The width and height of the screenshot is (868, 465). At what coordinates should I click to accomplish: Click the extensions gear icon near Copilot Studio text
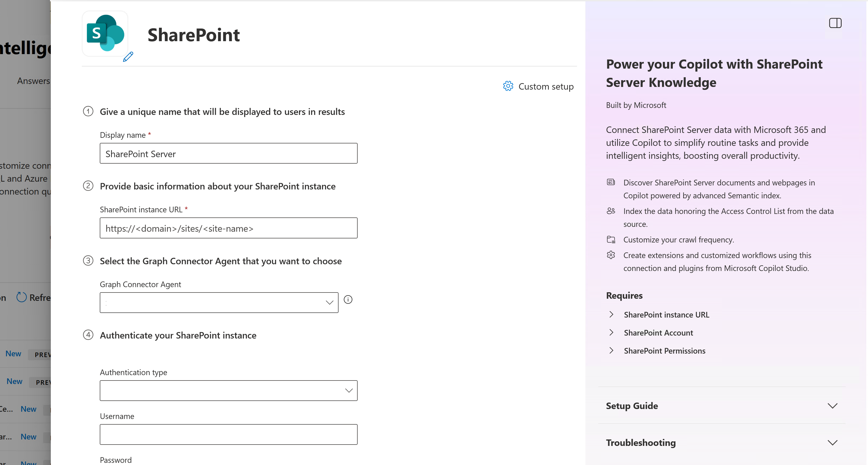(611, 255)
